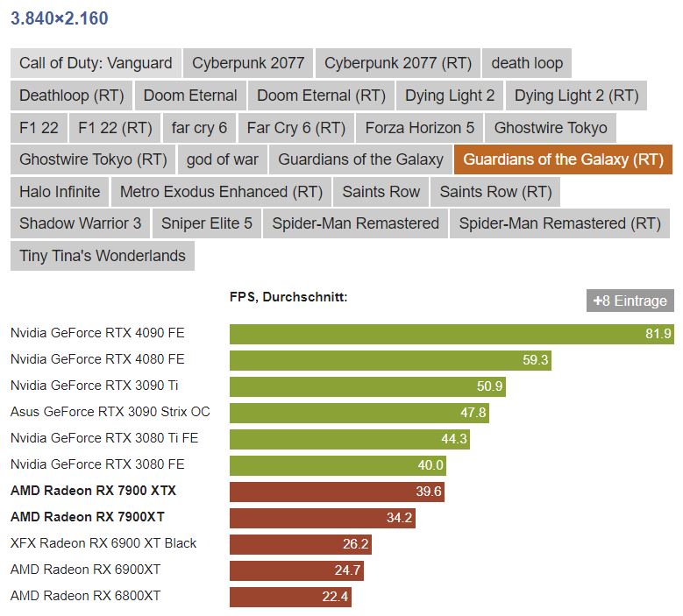Switch to Far Cry 6 (RT)
Screen dimensions: 683x616
(295, 128)
